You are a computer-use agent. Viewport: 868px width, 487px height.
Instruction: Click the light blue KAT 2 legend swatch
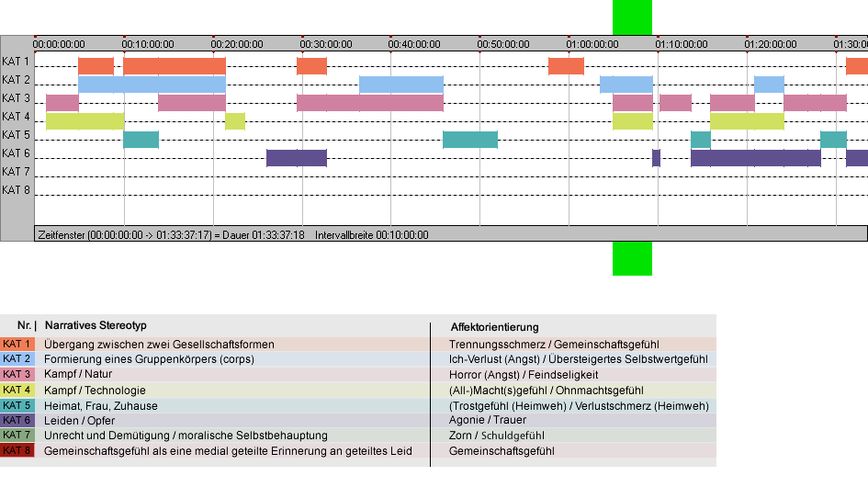(x=17, y=359)
